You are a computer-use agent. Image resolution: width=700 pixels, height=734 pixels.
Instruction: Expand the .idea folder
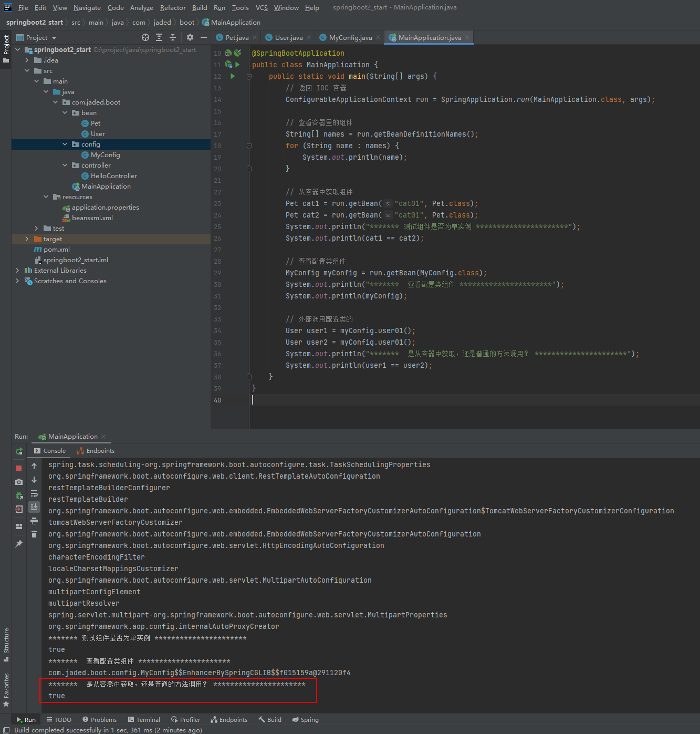27,60
